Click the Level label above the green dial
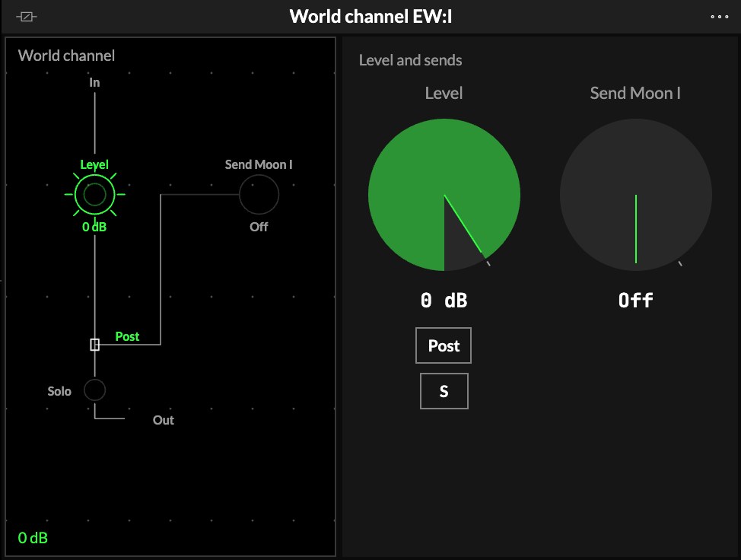The width and height of the screenshot is (741, 560). tap(444, 93)
